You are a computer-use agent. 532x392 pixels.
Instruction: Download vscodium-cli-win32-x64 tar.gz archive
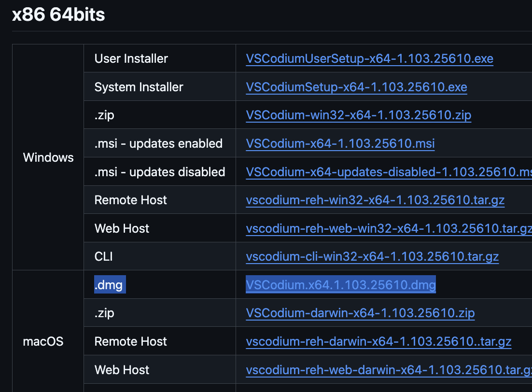click(x=372, y=256)
